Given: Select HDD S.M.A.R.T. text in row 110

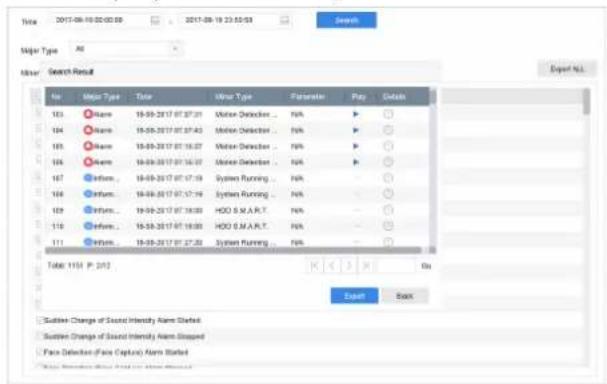Looking at the screenshot, I should pos(241,226).
